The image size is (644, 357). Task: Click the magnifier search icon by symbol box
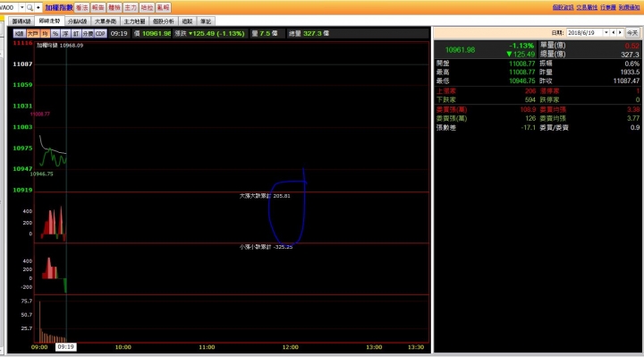point(30,7)
